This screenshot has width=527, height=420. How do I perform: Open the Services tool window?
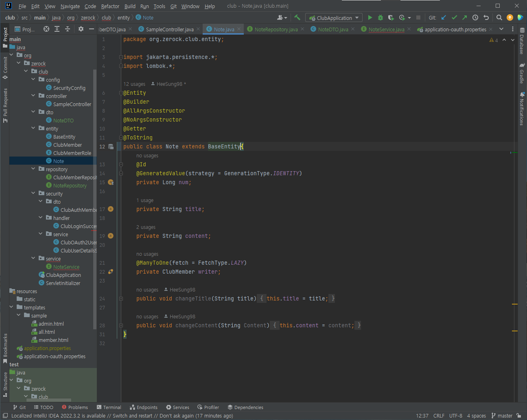point(178,407)
